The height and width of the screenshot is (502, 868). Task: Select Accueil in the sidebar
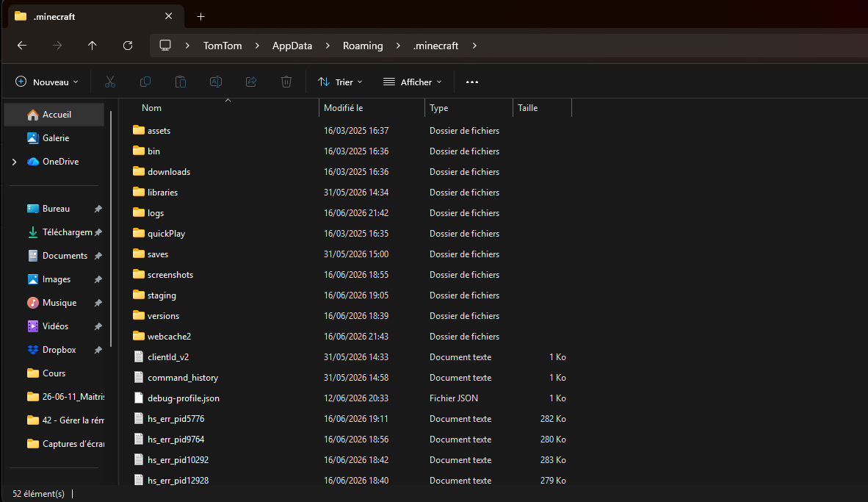coord(54,115)
